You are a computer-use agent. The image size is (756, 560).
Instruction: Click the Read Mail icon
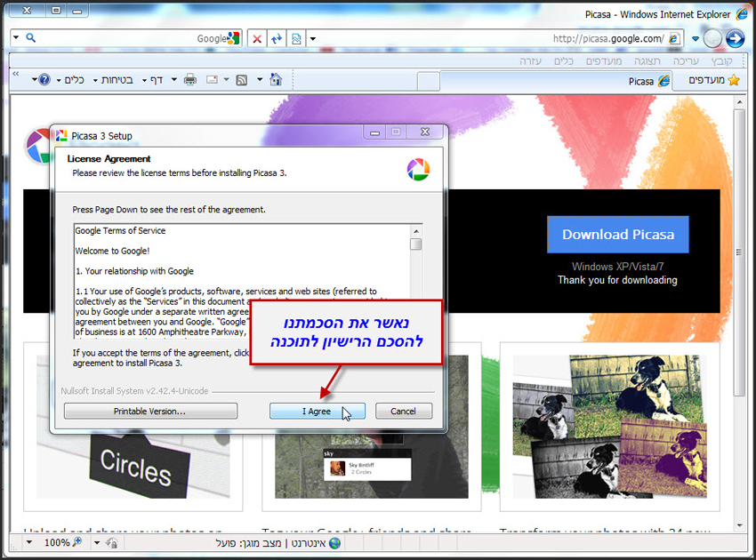click(x=213, y=79)
